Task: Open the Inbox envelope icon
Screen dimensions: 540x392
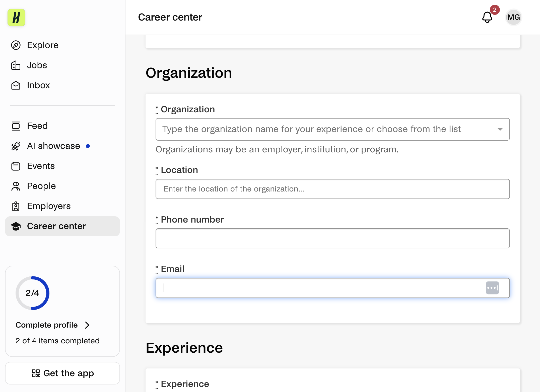Action: [16, 85]
